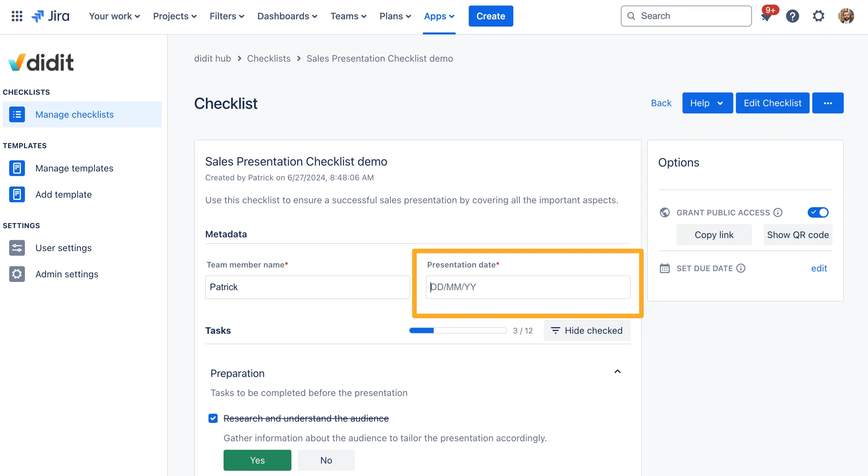Click the Copy link button
Viewport: 868px width, 476px height.
coord(714,235)
